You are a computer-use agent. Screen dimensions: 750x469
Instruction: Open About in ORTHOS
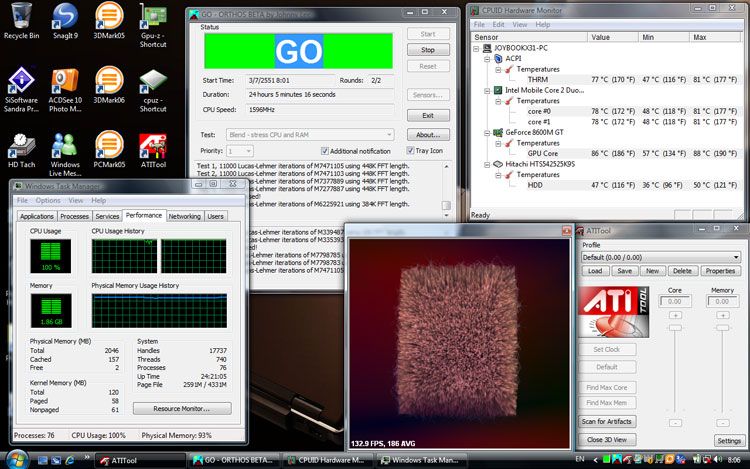tap(428, 135)
